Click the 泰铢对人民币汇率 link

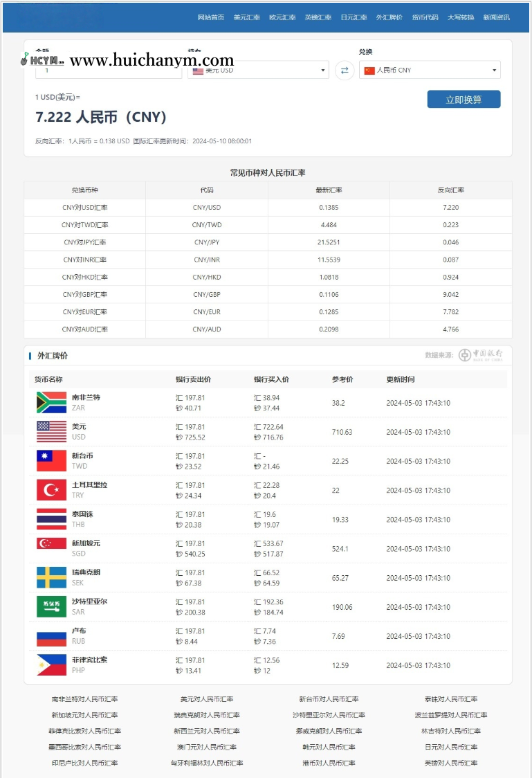tap(451, 699)
